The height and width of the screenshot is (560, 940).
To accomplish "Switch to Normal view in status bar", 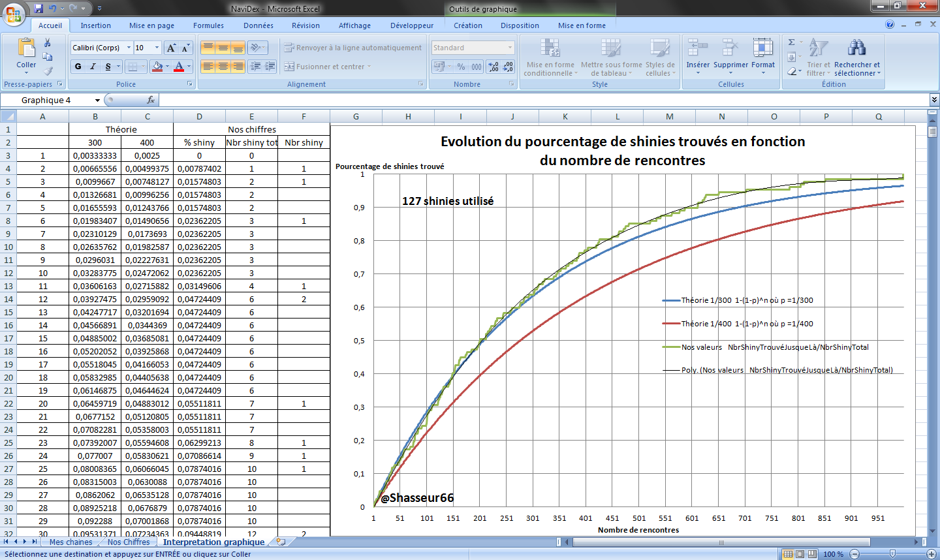I will tap(789, 554).
